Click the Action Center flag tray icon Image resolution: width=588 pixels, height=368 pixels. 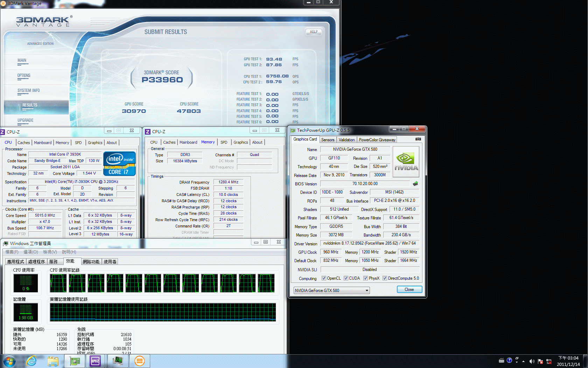coord(540,361)
